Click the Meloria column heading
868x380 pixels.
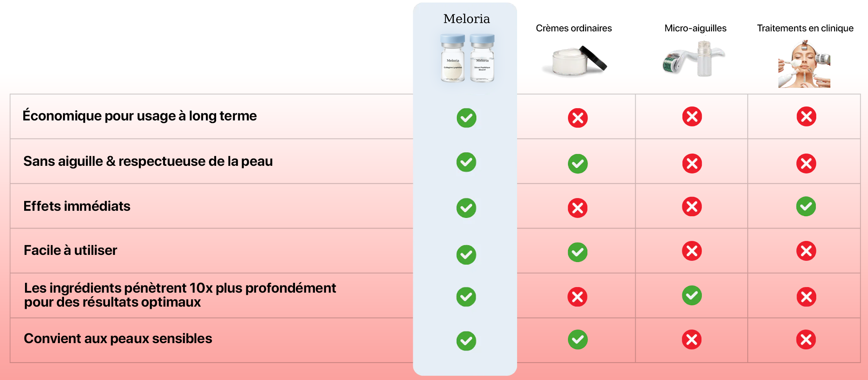pos(466,19)
